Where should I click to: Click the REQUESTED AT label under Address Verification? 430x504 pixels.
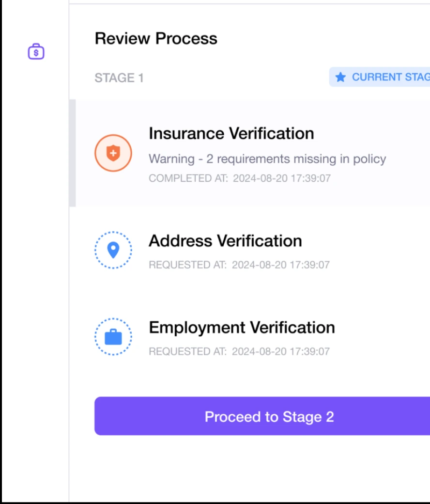(x=187, y=265)
